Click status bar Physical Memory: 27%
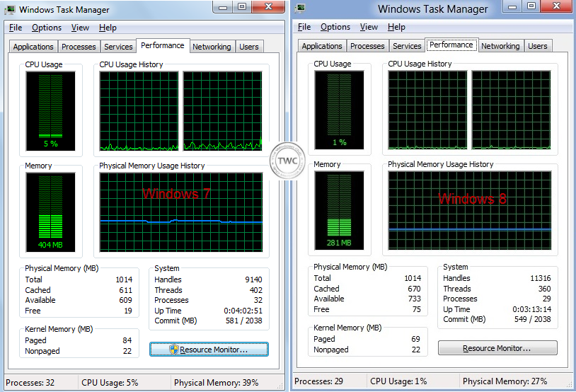The image size is (576, 392). coord(505,381)
